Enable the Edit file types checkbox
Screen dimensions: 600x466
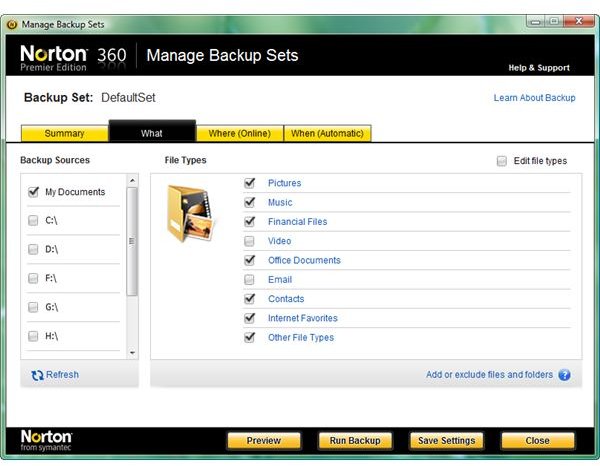click(x=502, y=161)
